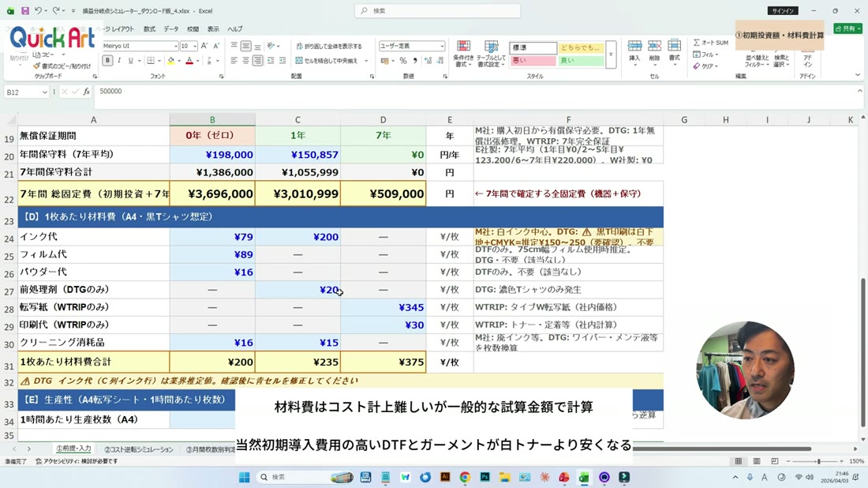The height and width of the screenshot is (488, 868).
Task: Increase font size with the large A icon
Action: (x=204, y=46)
